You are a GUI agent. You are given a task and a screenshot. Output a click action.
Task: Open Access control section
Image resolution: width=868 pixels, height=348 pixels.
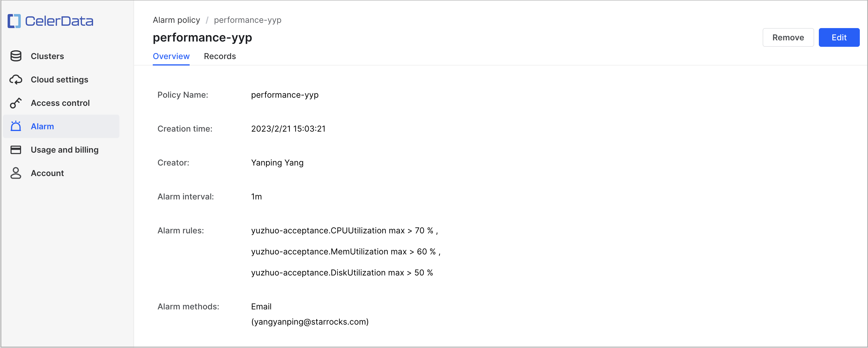pos(60,103)
